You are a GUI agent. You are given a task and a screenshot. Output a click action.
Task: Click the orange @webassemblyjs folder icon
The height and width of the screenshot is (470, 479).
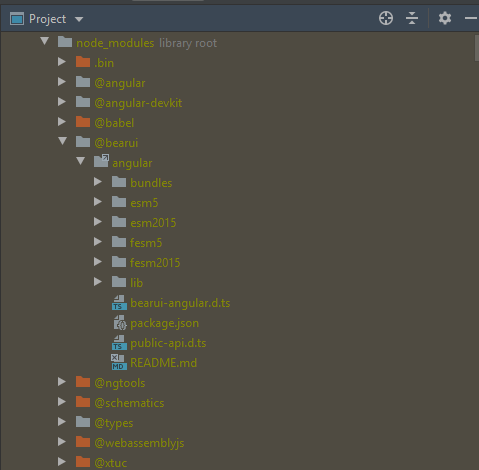[83, 442]
